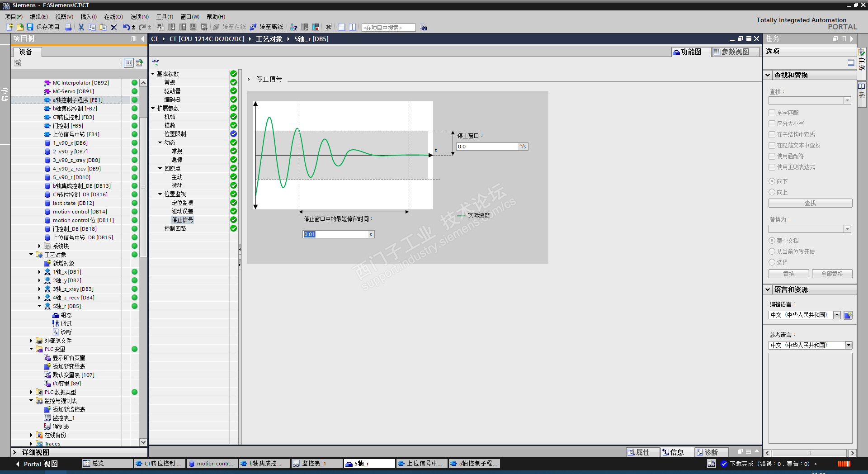Viewport: 868px width, 474px height.
Task: Click the 全部替换 button
Action: click(832, 274)
